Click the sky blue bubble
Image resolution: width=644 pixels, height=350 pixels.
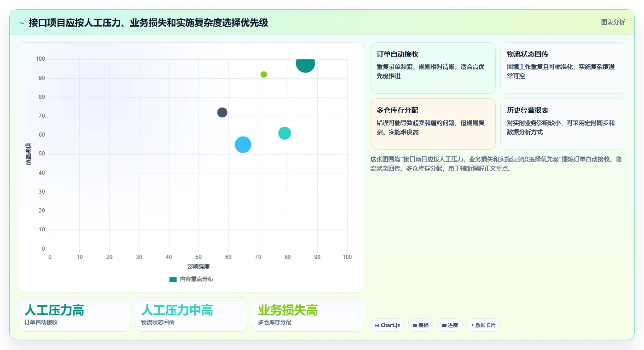click(x=243, y=144)
